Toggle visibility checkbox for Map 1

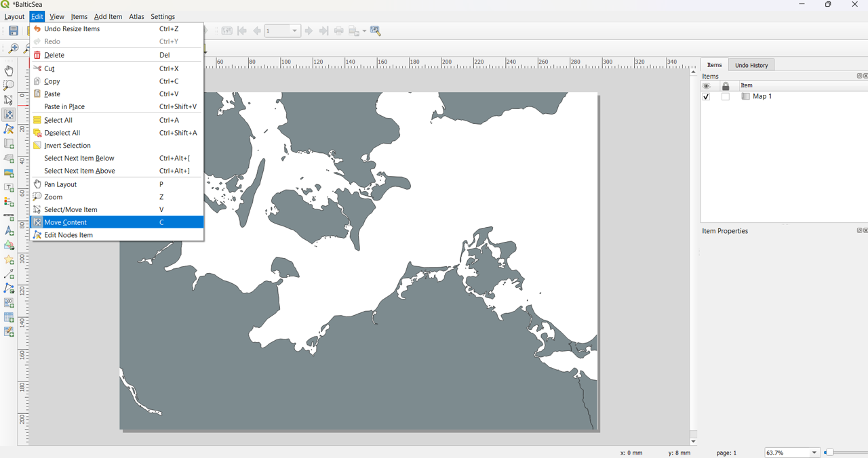[707, 97]
